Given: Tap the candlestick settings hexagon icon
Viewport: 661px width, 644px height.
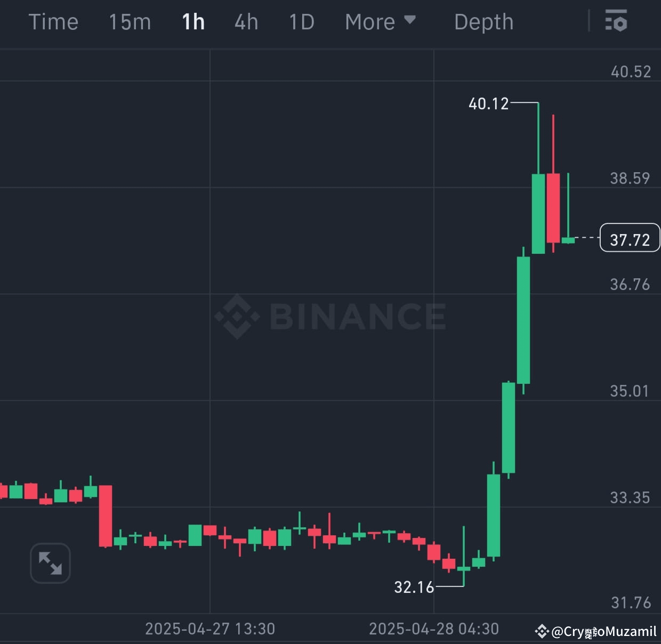Looking at the screenshot, I should pos(616,21).
